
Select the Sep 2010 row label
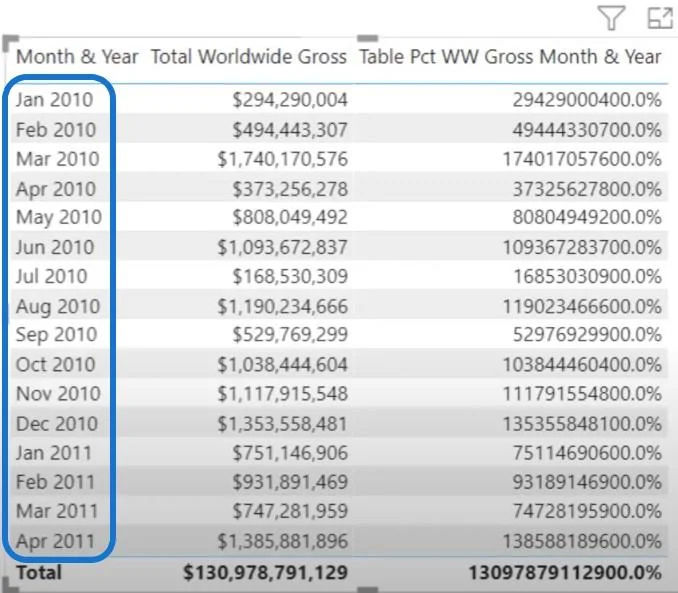click(x=57, y=335)
